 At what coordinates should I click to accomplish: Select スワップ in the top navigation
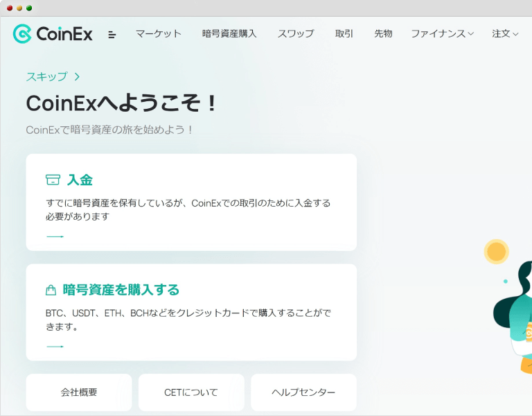pyautogui.click(x=296, y=33)
